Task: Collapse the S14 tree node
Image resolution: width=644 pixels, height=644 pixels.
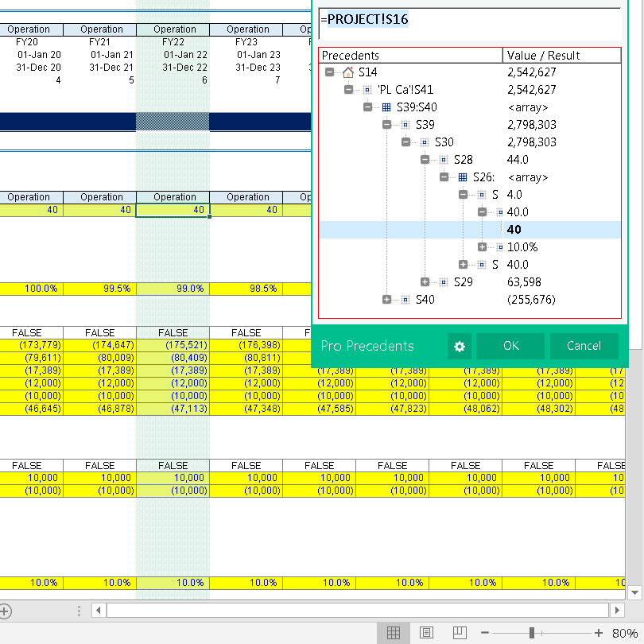Action: click(x=329, y=72)
